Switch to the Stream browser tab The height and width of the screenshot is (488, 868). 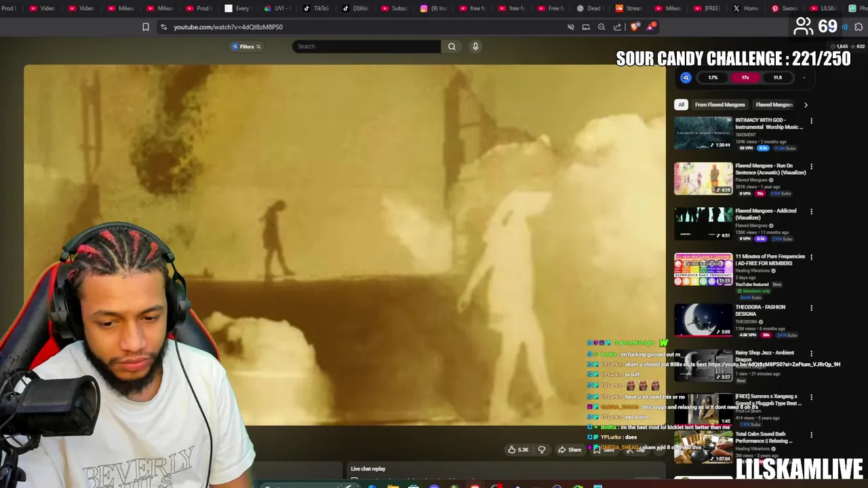pos(628,8)
